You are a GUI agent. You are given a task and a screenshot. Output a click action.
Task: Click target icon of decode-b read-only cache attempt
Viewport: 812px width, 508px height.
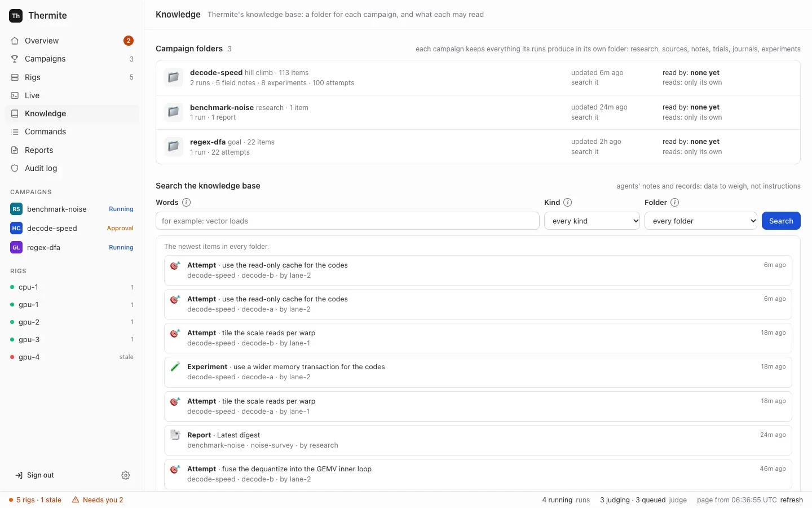(x=175, y=265)
